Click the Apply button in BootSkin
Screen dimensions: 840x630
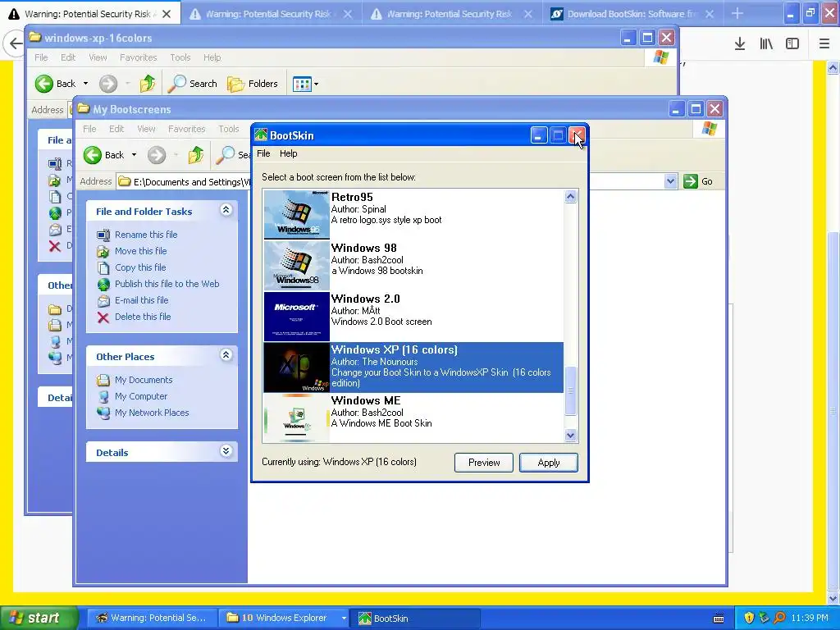click(548, 463)
